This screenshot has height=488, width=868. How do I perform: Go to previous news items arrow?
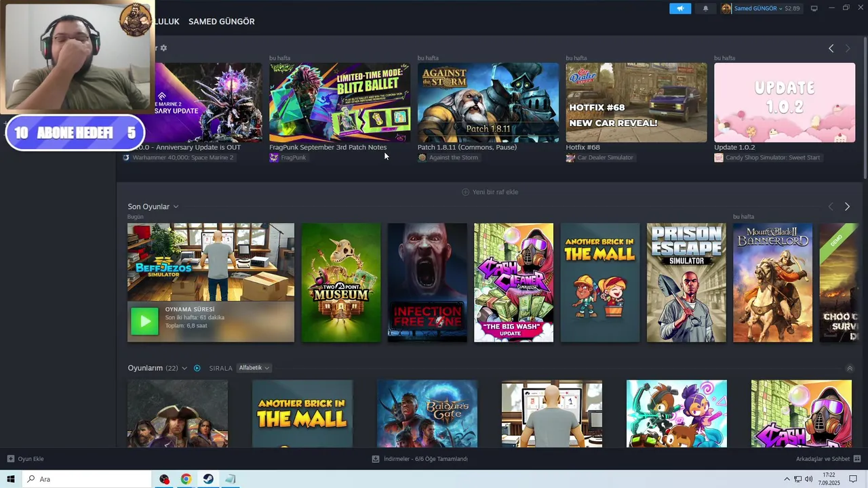831,48
